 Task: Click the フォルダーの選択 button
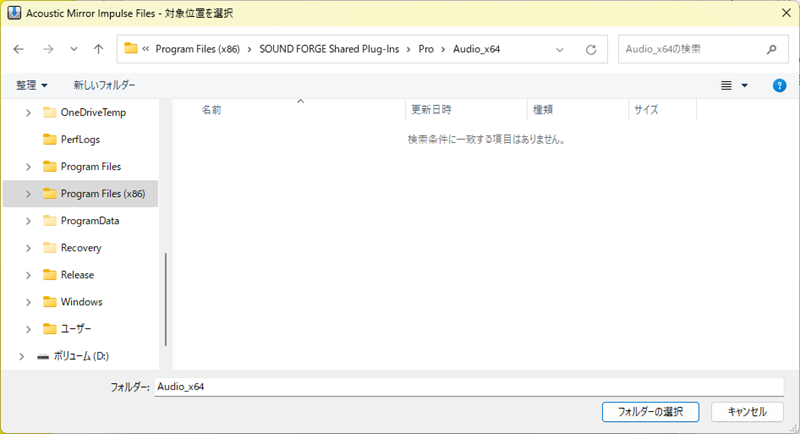coord(650,411)
